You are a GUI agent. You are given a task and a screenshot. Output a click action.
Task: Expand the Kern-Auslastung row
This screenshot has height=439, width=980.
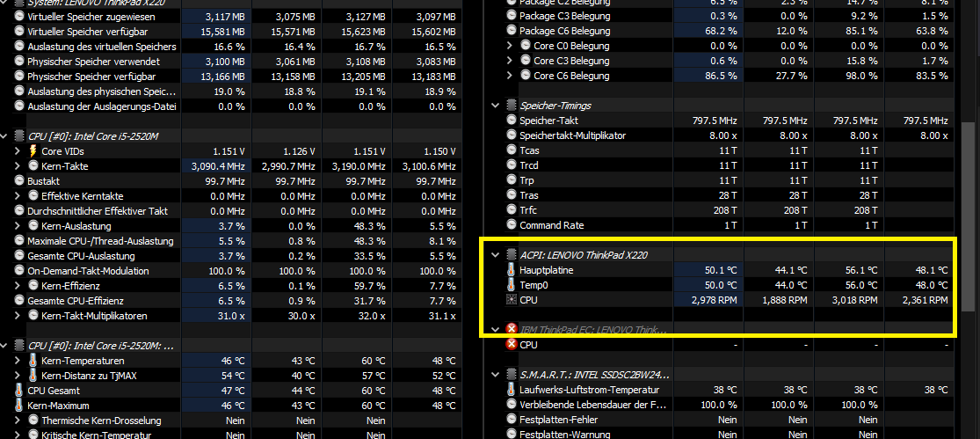[x=18, y=226]
